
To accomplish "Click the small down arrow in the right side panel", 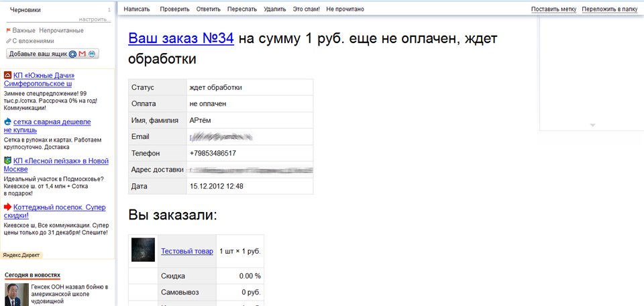I will pos(592,125).
